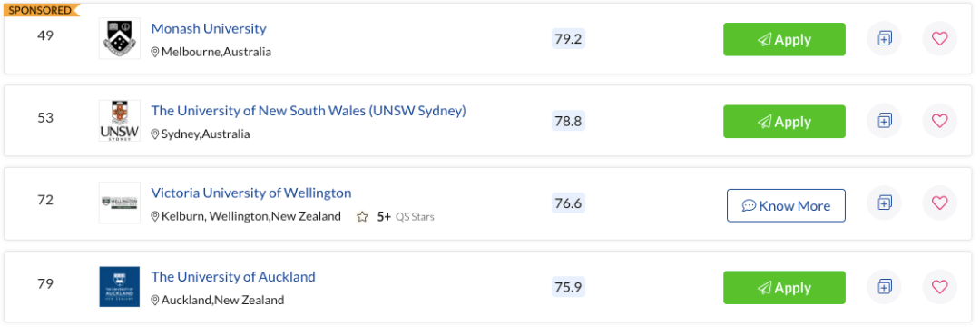Open Know More for Victoria University
Image resolution: width=980 pixels, height=327 pixels.
tap(786, 205)
